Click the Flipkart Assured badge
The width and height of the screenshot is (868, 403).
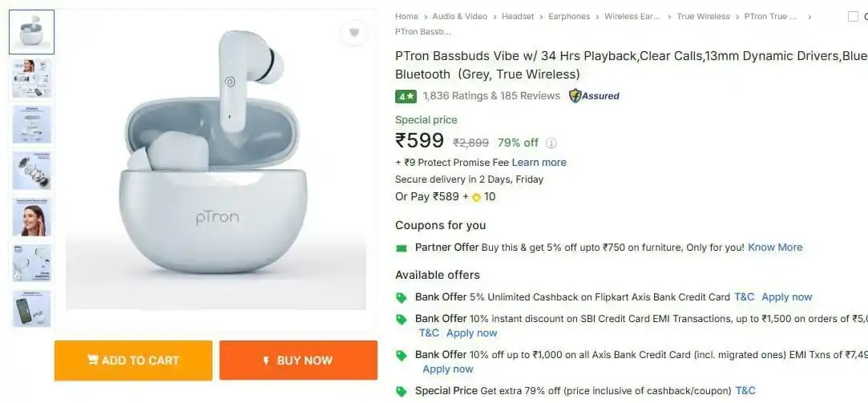pos(594,96)
